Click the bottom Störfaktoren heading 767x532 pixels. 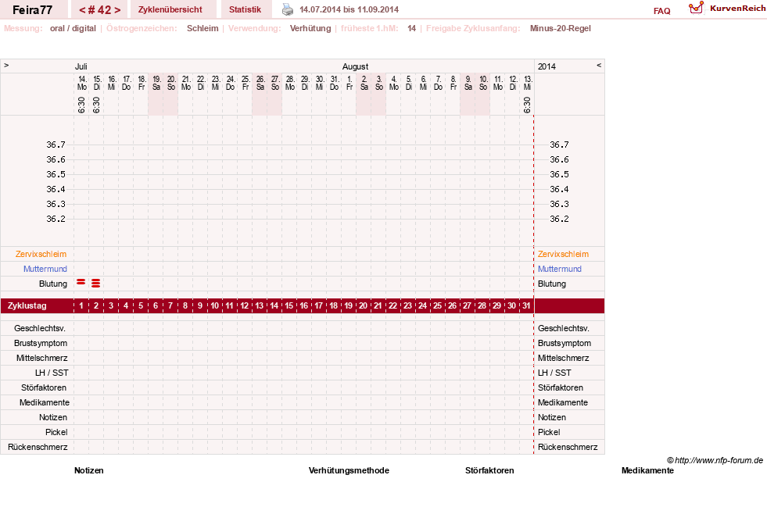489,470
